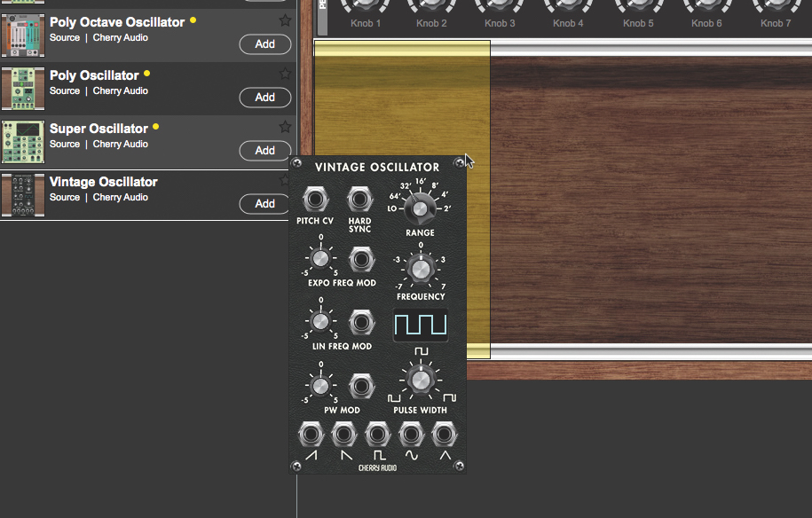Screen dimensions: 812x518
Task: Click the pulse wave output jack
Action: 377,434
